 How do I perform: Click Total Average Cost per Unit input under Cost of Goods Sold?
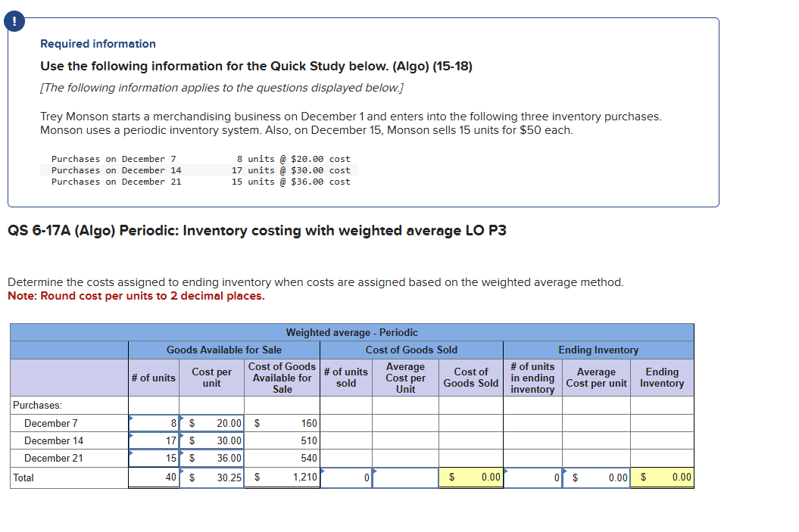pos(406,478)
